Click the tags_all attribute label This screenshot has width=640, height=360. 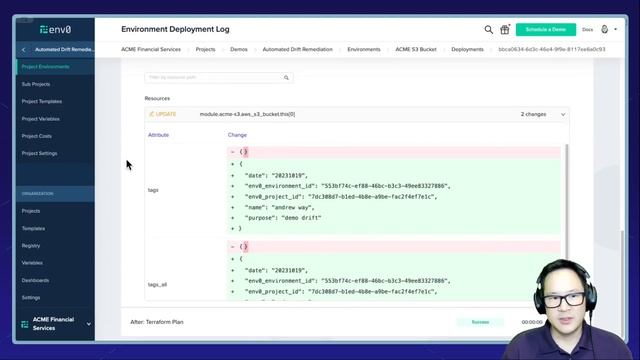pos(158,284)
